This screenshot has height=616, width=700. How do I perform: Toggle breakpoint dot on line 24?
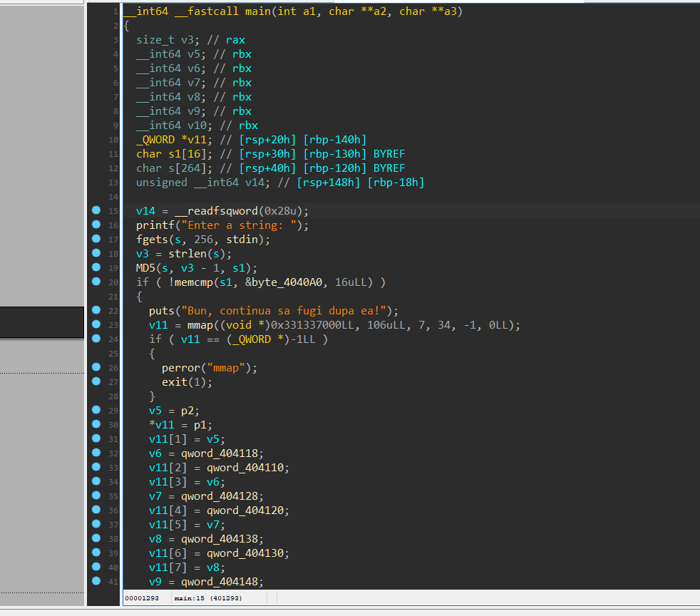(96, 339)
